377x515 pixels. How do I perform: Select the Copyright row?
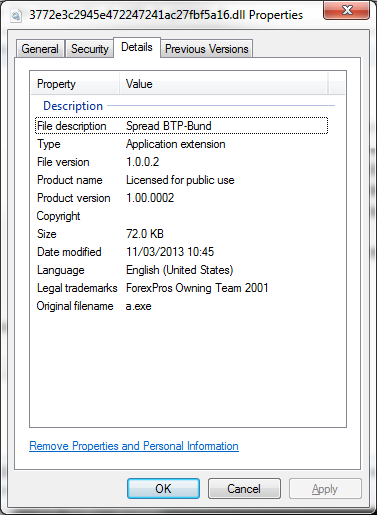(x=181, y=216)
